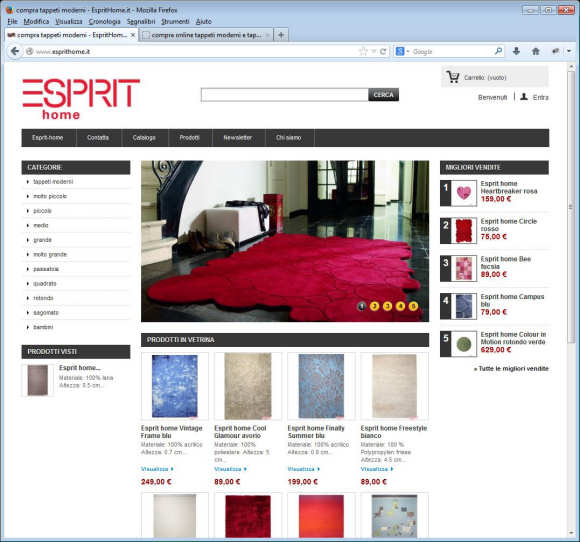Image resolution: width=580 pixels, height=542 pixels.
Task: Click the Circle rosso rug thumbnail
Action: (464, 230)
